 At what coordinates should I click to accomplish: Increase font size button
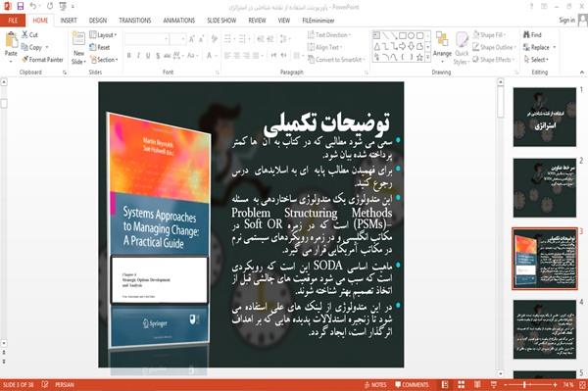[192, 39]
